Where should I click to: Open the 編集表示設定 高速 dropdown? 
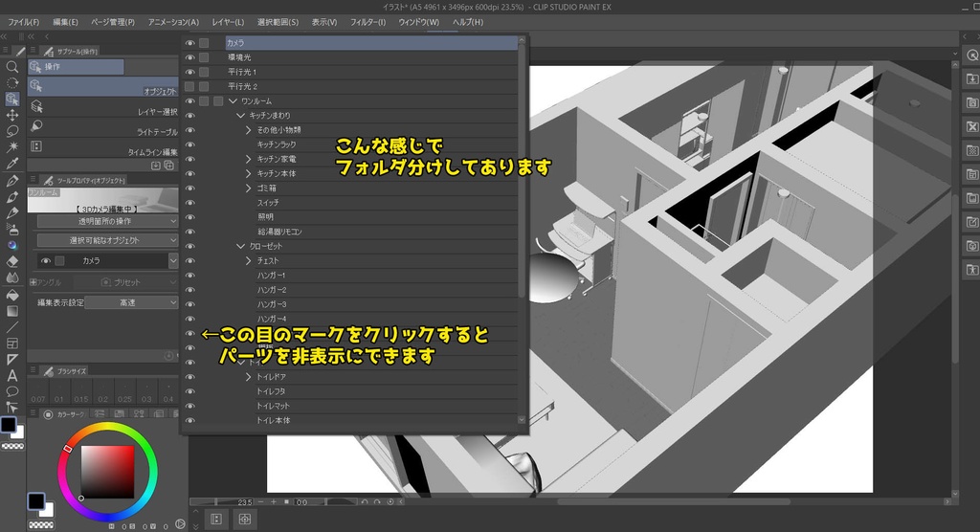click(132, 302)
